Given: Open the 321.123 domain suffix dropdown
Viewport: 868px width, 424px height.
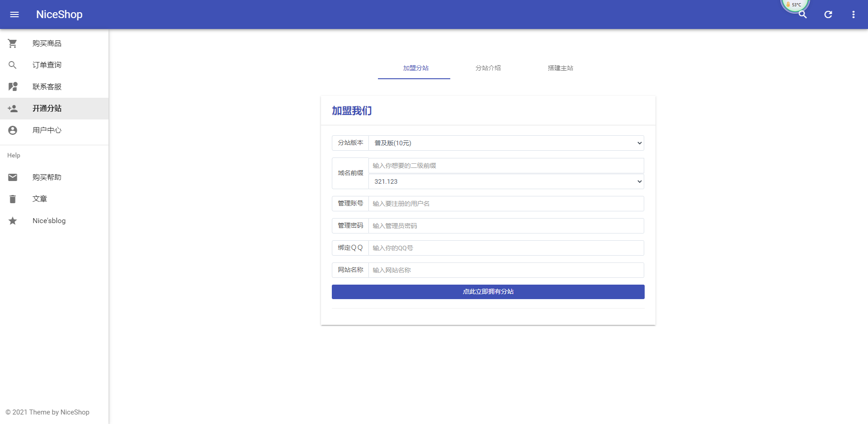Looking at the screenshot, I should 506,181.
